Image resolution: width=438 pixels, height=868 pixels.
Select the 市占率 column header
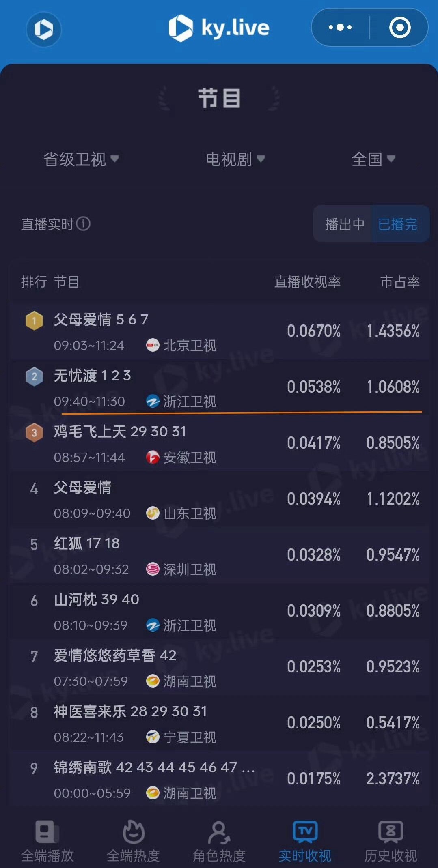point(400,281)
